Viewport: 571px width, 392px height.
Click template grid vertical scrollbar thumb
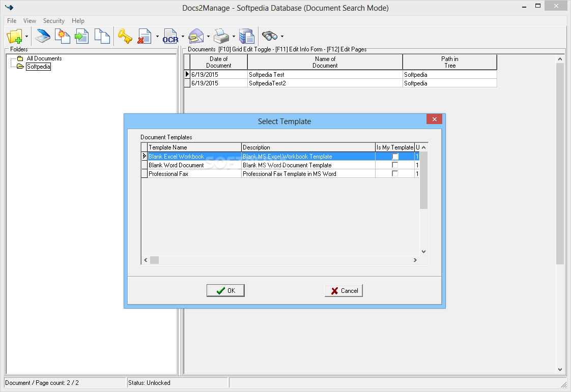[x=423, y=180]
